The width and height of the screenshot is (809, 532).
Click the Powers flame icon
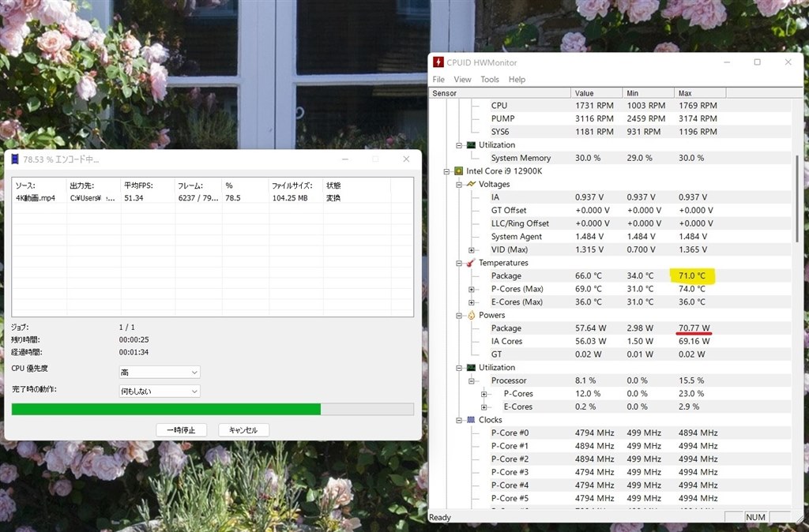pyautogui.click(x=471, y=315)
